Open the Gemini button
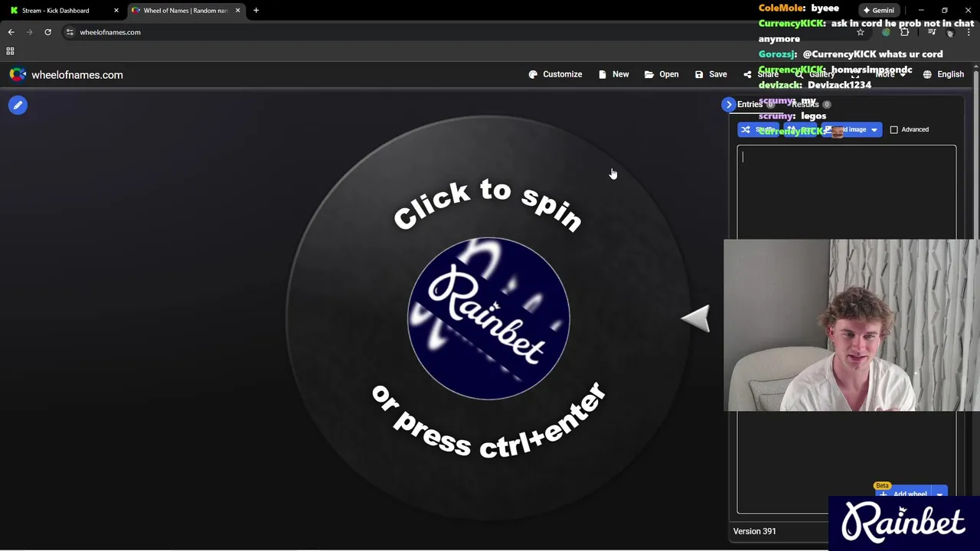The width and height of the screenshot is (980, 551). pos(877,10)
